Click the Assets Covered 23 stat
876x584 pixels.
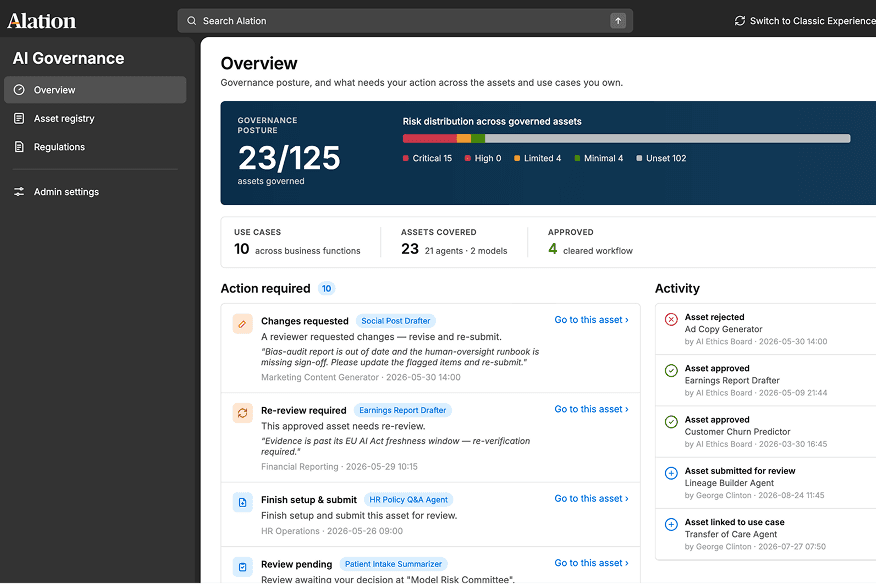(x=454, y=242)
